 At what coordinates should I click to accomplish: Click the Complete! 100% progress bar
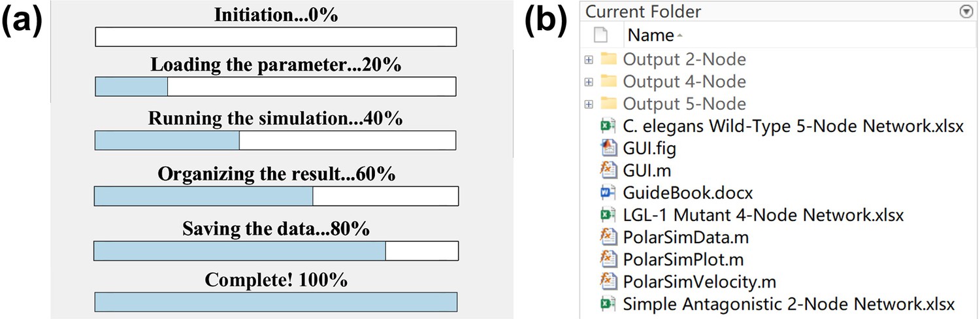click(x=276, y=302)
